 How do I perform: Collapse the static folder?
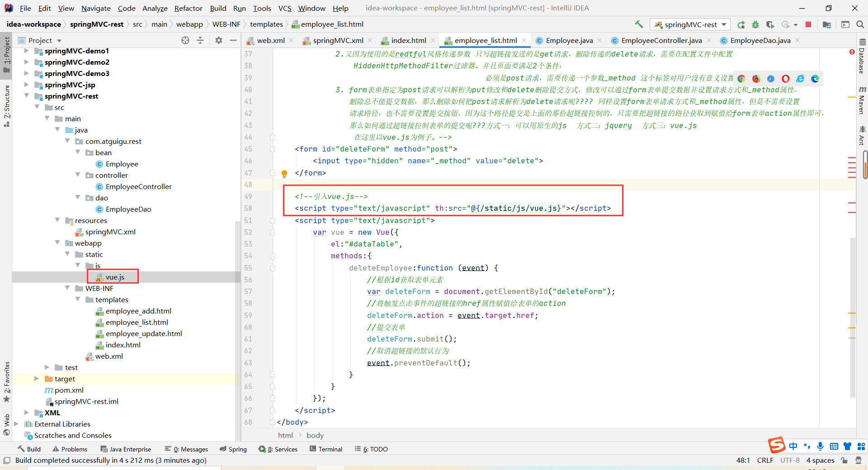tap(68, 254)
